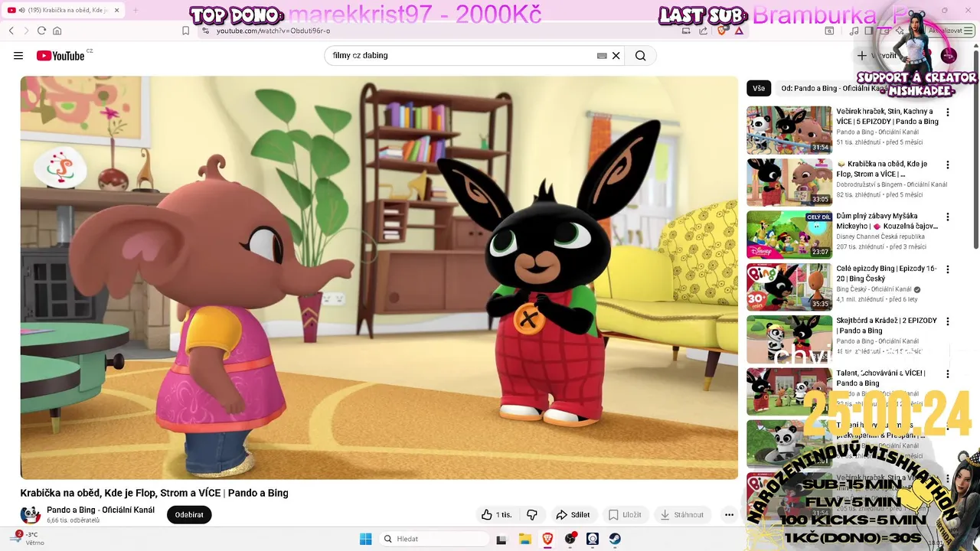Open Skejtbórd a Krádež video title

(887, 326)
